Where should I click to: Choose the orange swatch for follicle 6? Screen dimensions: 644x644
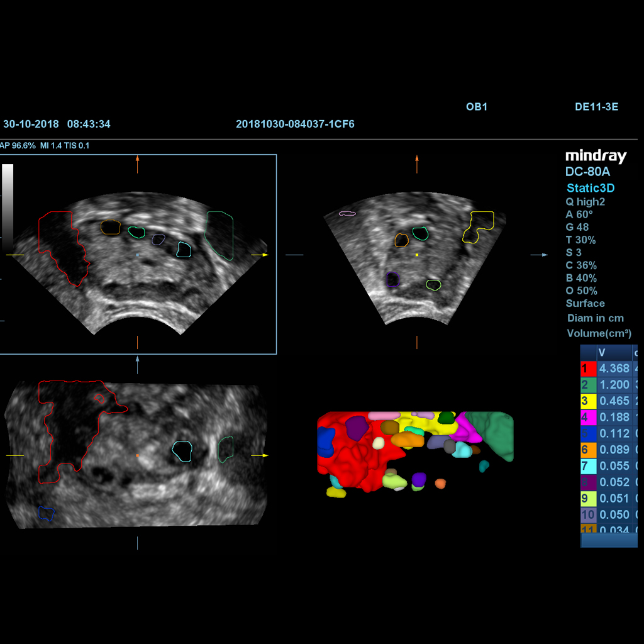coord(587,450)
